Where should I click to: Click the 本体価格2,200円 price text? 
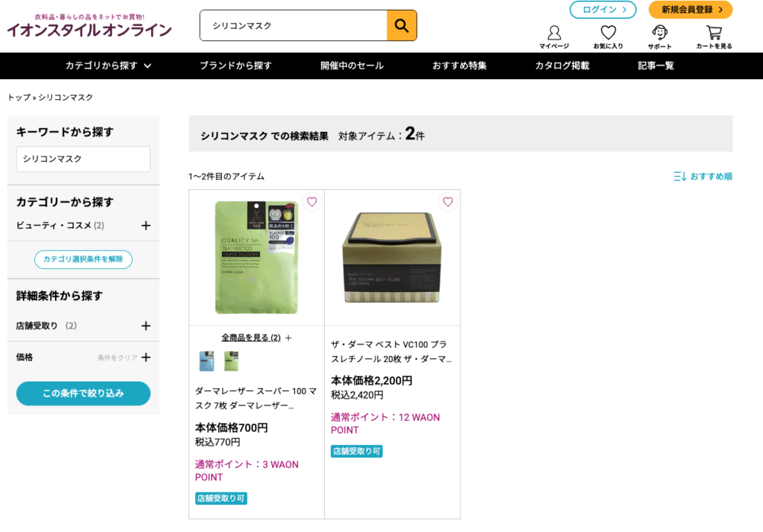[371, 381]
